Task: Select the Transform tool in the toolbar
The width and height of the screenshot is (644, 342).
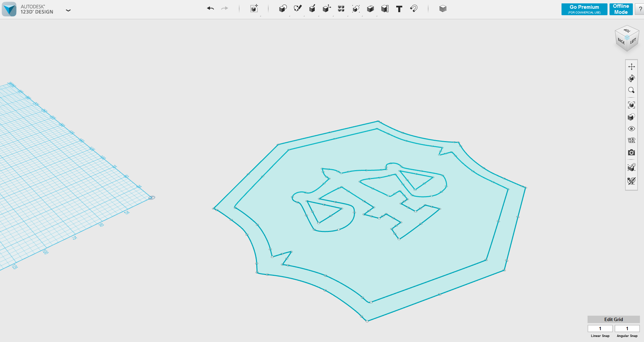Action: (254, 9)
